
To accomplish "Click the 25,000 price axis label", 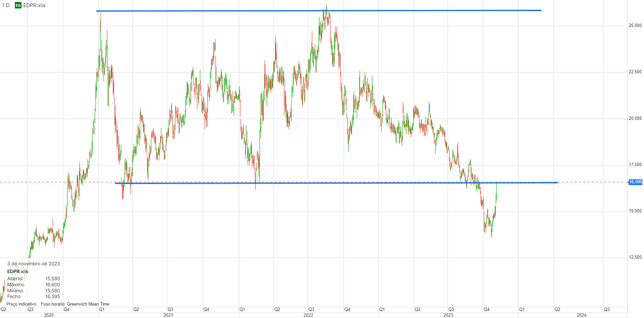I will pos(635,26).
